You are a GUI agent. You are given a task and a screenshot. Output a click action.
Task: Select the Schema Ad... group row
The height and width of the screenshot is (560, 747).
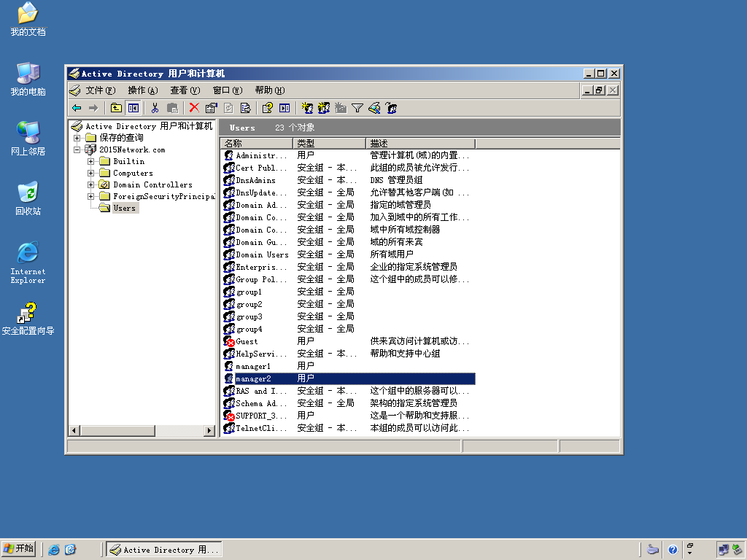point(349,402)
